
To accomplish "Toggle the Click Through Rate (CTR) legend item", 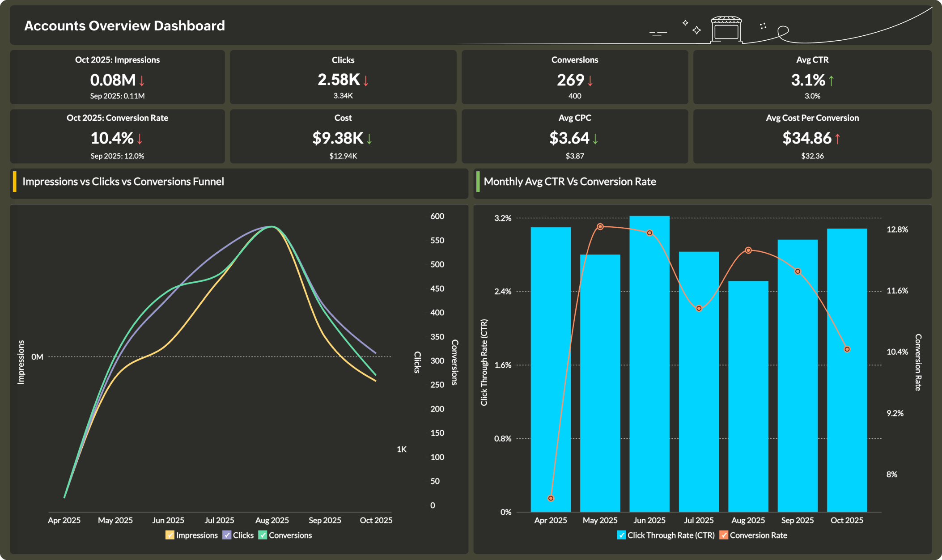I will tap(665, 535).
